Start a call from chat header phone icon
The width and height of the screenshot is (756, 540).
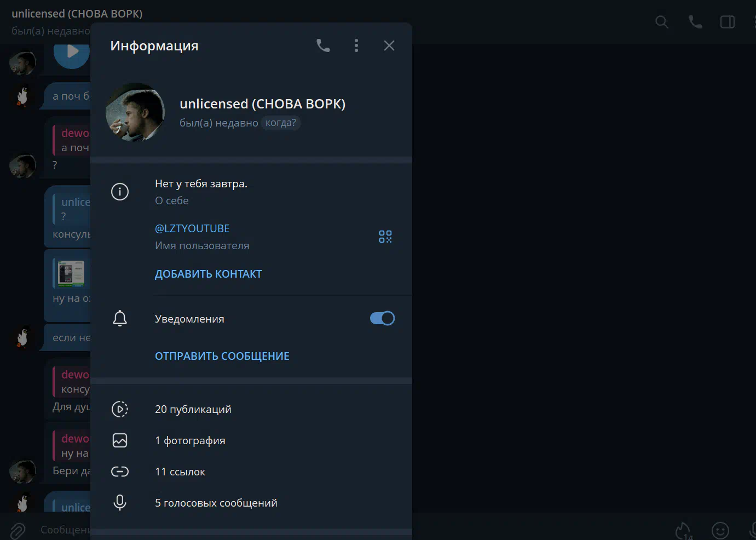[695, 22]
